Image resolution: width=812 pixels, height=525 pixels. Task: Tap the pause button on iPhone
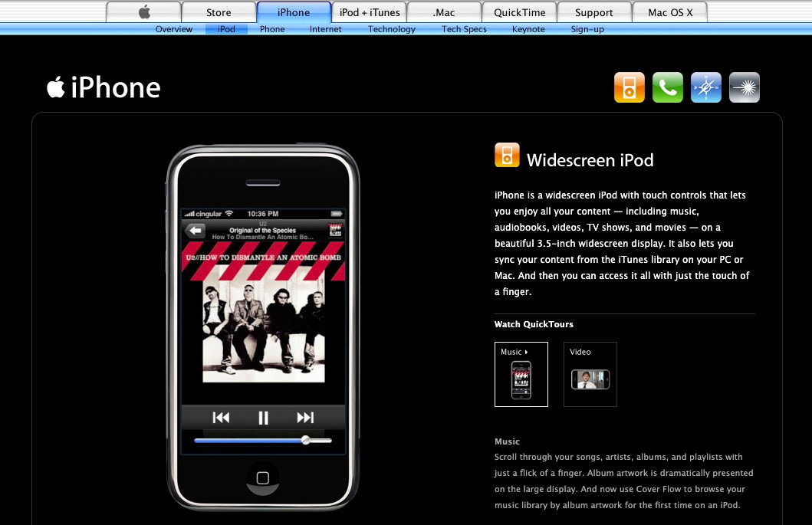pyautogui.click(x=263, y=418)
